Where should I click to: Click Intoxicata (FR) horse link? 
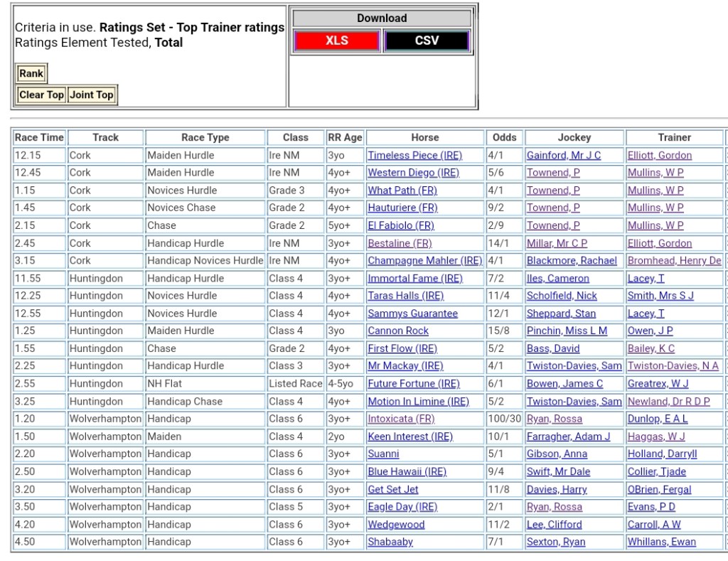click(x=401, y=419)
